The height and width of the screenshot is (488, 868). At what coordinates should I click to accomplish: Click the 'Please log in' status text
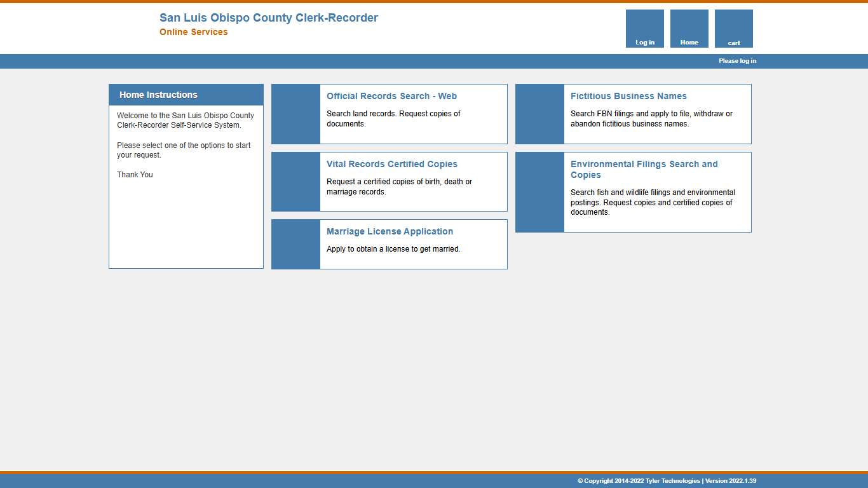point(737,61)
